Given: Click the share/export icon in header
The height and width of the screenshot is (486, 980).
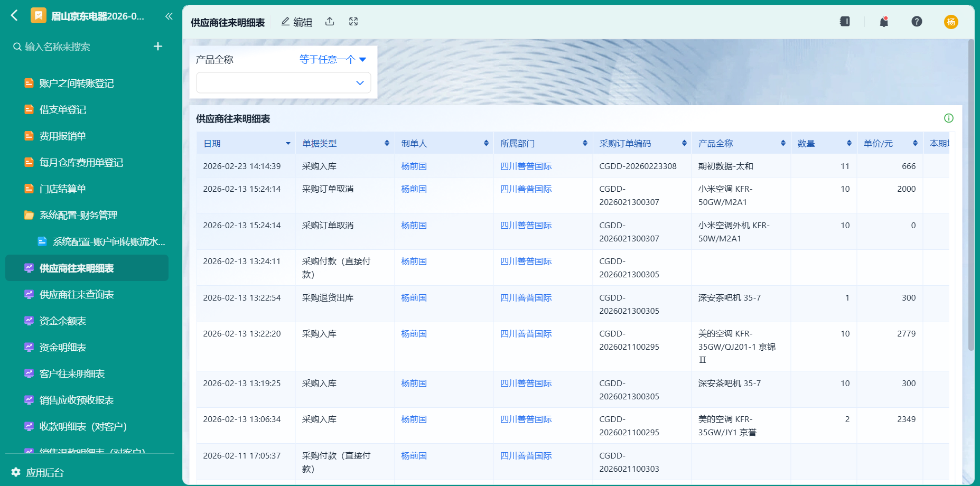Looking at the screenshot, I should [x=330, y=22].
